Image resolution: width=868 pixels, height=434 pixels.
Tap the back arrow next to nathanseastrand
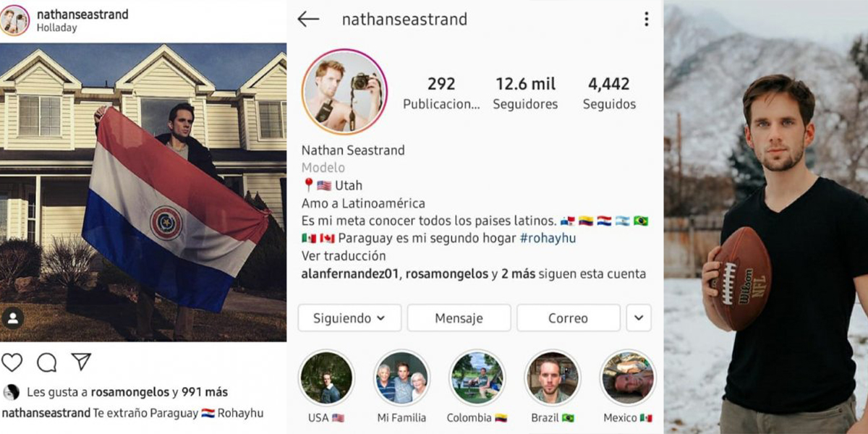tap(308, 20)
